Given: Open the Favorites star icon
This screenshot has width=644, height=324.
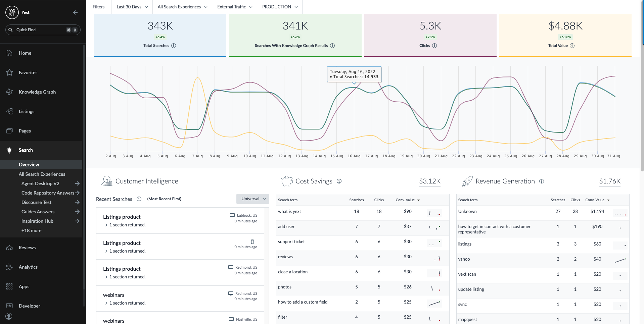Looking at the screenshot, I should [10, 72].
